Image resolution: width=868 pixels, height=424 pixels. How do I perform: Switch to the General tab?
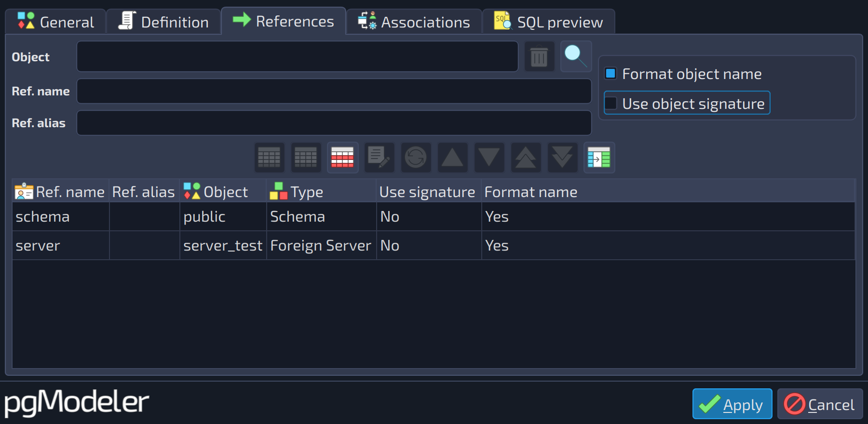(x=56, y=22)
